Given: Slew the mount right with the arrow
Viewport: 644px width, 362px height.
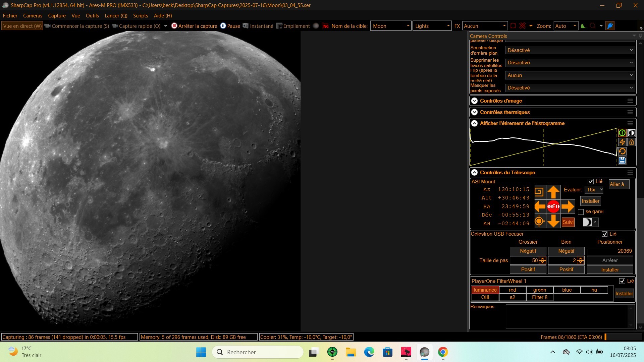Looking at the screenshot, I should tap(568, 206).
